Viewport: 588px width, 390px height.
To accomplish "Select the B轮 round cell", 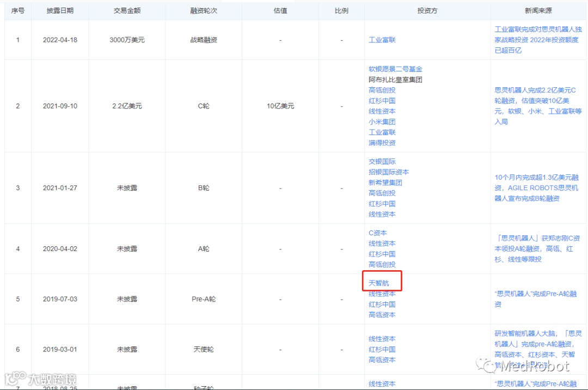I will pyautogui.click(x=204, y=188).
